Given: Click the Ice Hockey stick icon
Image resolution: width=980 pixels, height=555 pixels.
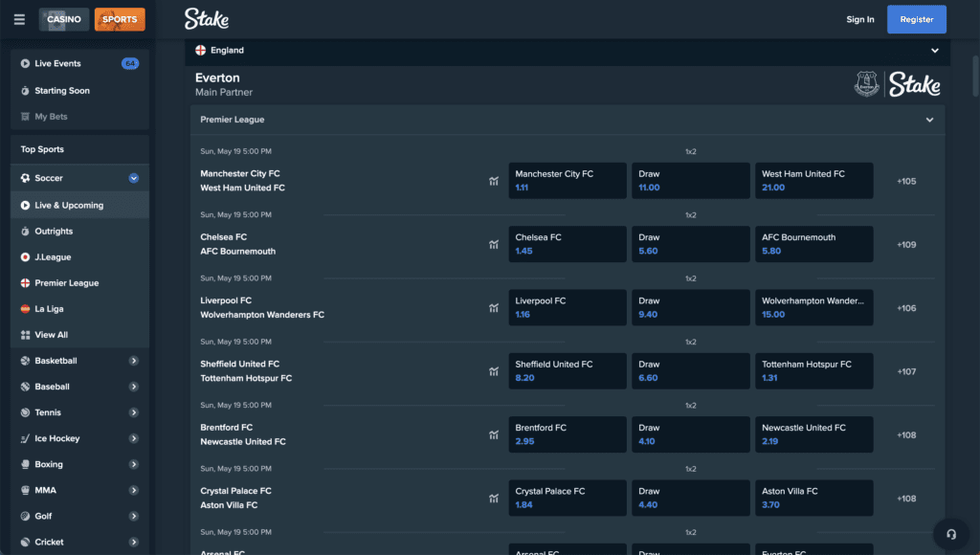Looking at the screenshot, I should 25,439.
